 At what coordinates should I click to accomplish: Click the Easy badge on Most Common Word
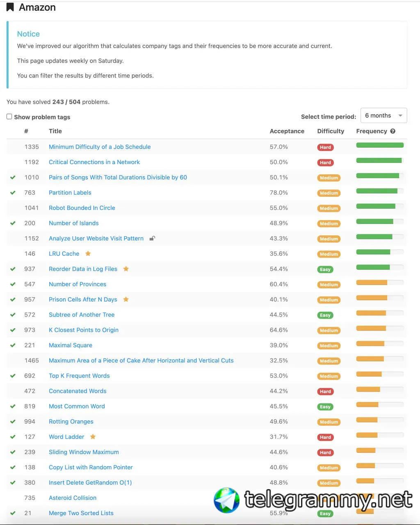[x=325, y=407]
